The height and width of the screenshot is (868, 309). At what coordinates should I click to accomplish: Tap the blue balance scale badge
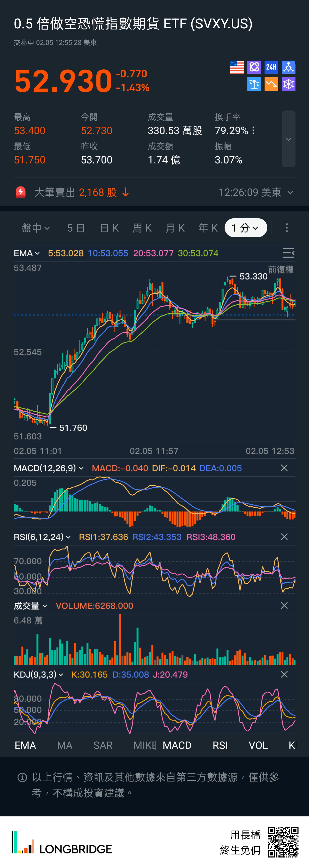pos(254,84)
